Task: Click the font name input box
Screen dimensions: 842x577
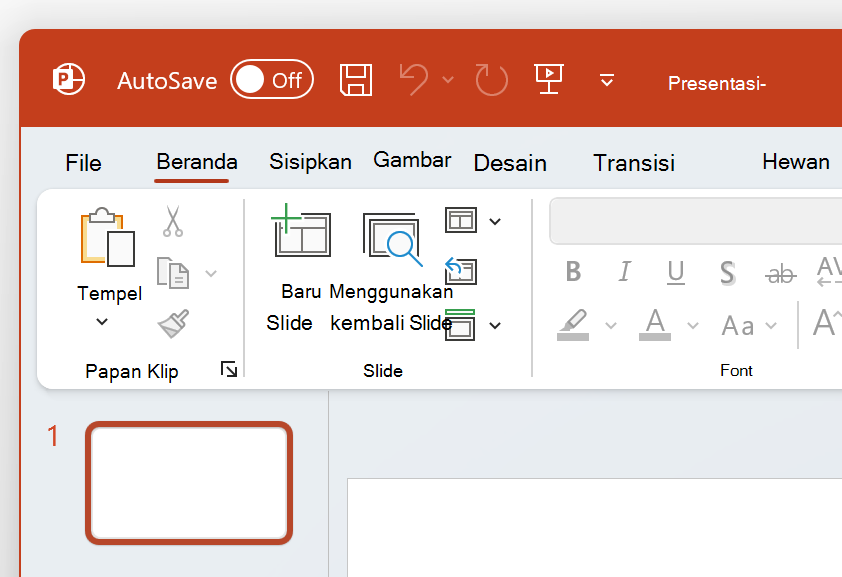Action: (x=695, y=221)
